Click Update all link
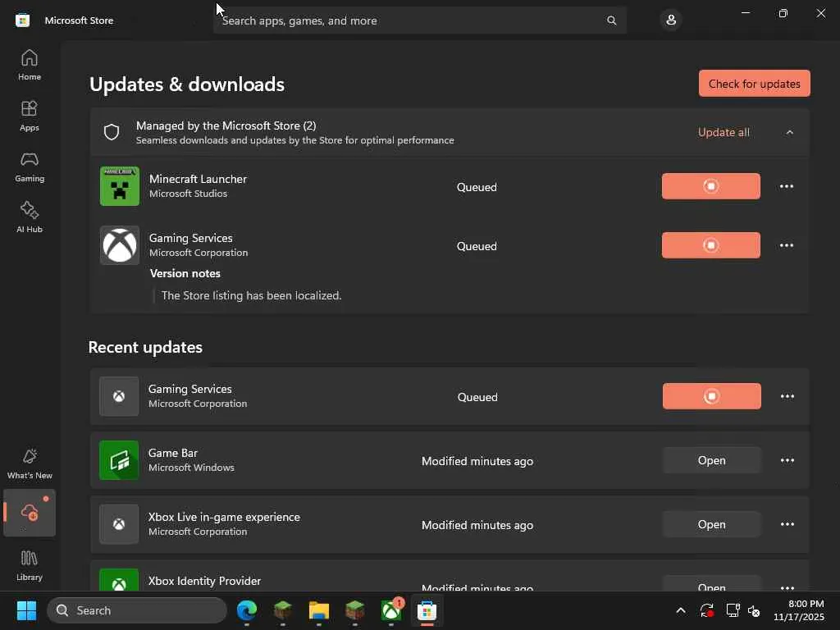Image resolution: width=840 pixels, height=630 pixels. (724, 132)
